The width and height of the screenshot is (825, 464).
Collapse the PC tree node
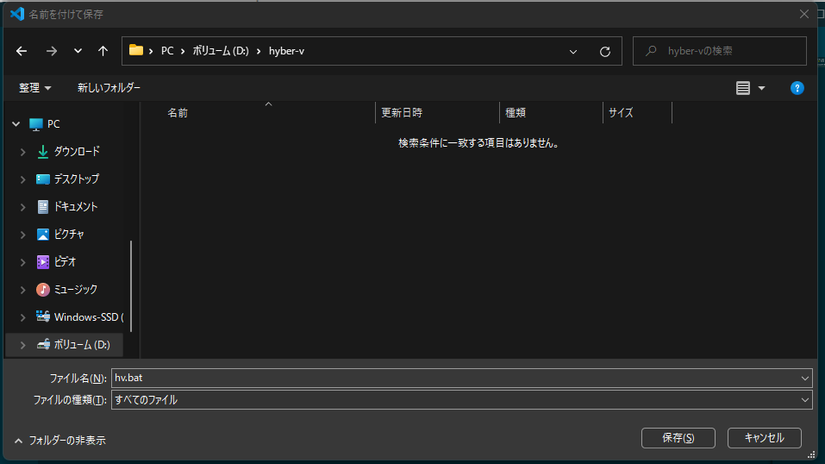[x=16, y=124]
